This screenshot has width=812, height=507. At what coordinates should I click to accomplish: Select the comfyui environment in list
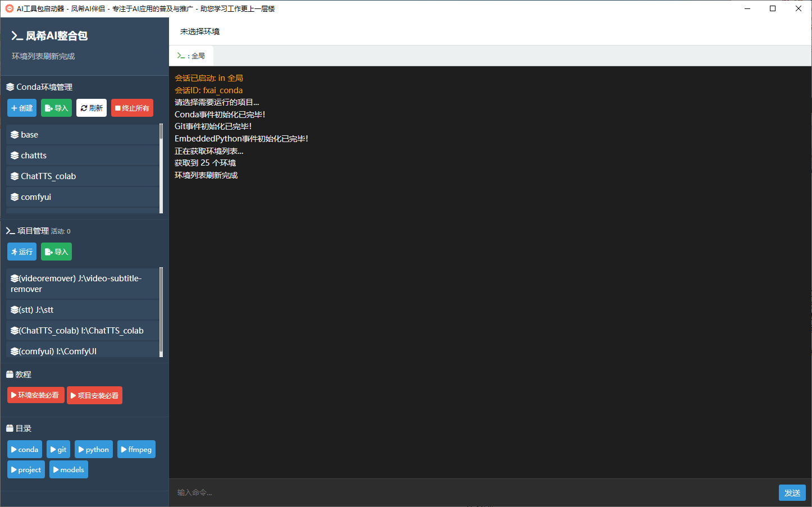[83, 197]
